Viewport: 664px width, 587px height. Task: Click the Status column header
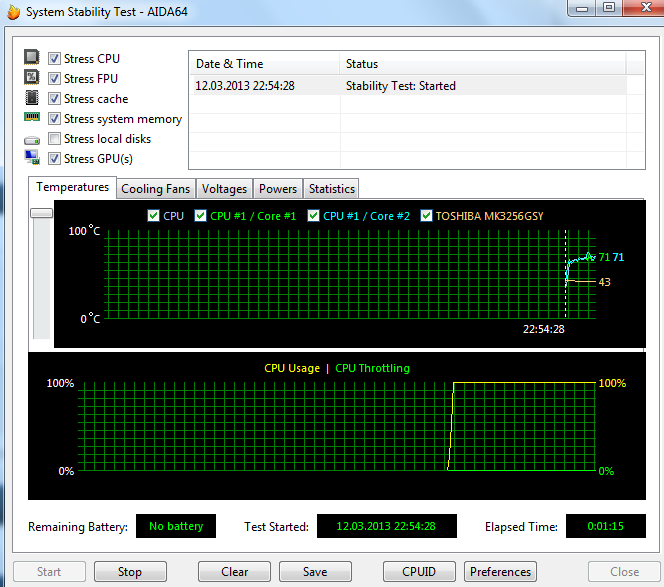pyautogui.click(x=483, y=64)
